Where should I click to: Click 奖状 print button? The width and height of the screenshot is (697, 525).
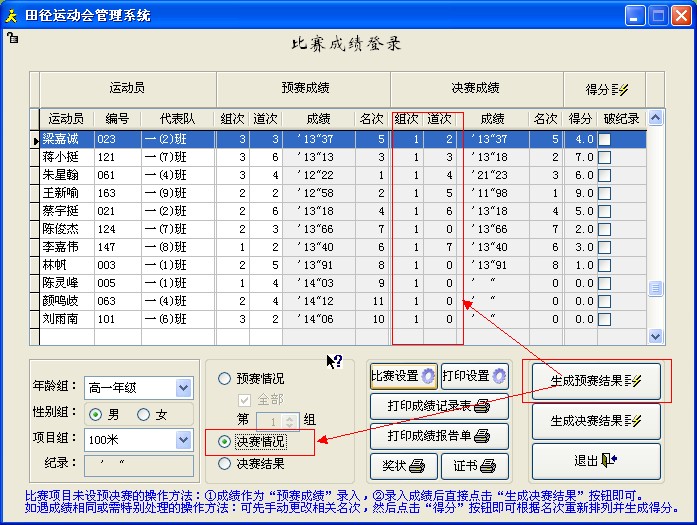(403, 466)
